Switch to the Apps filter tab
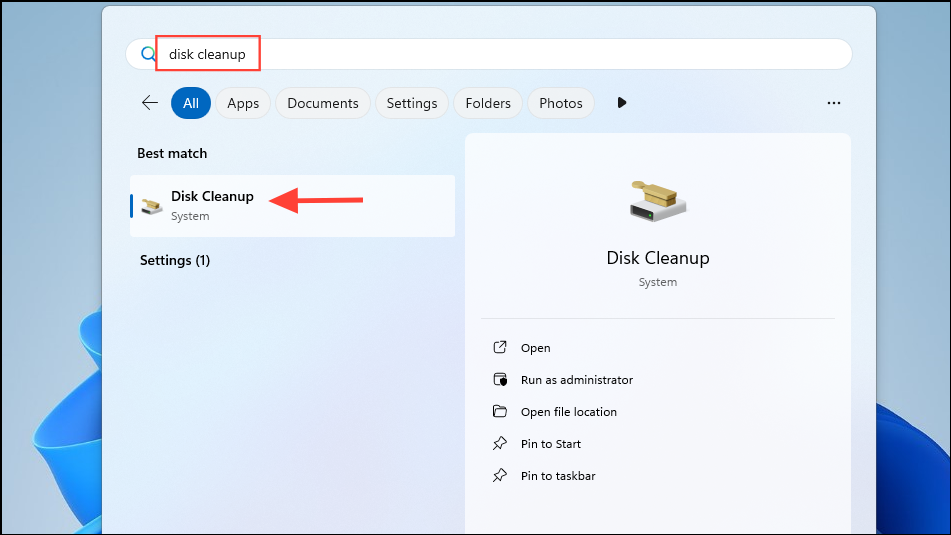Viewport: 951px width, 535px height. pos(243,103)
